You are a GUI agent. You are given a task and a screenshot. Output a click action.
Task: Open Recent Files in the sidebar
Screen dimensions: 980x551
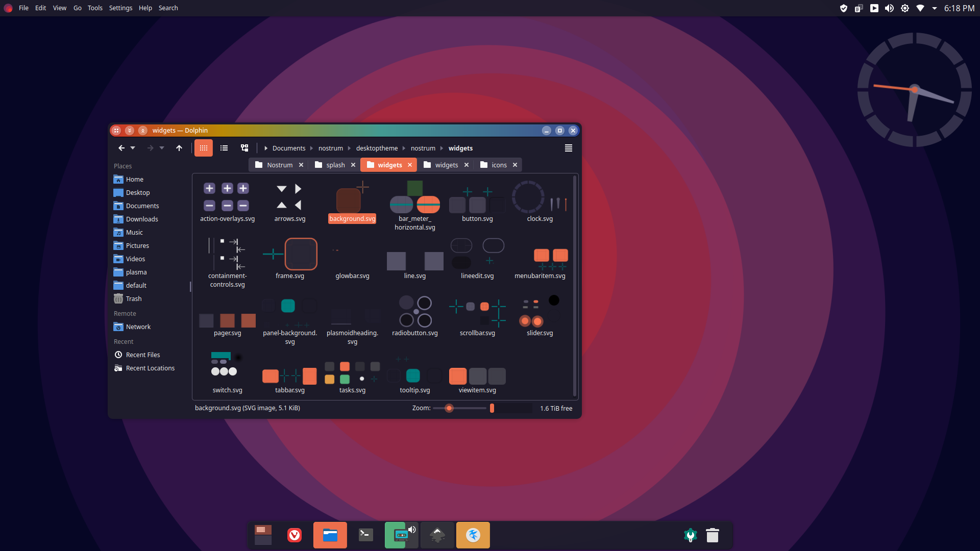tap(142, 355)
